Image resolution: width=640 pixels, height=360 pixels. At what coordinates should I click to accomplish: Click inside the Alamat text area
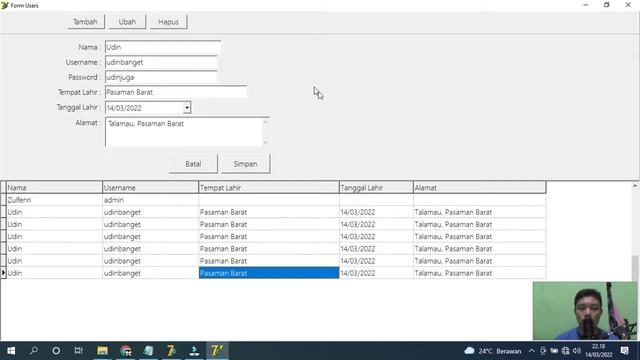coord(184,132)
